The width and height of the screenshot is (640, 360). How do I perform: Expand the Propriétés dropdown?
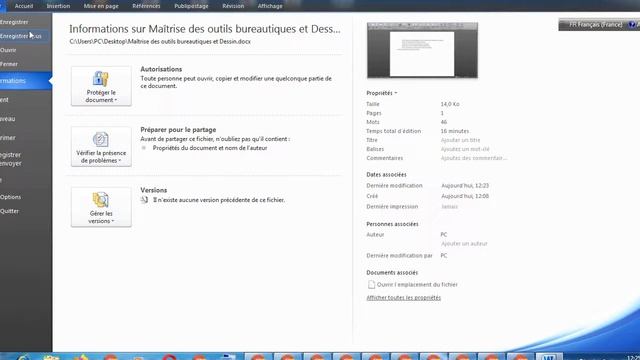coord(382,93)
